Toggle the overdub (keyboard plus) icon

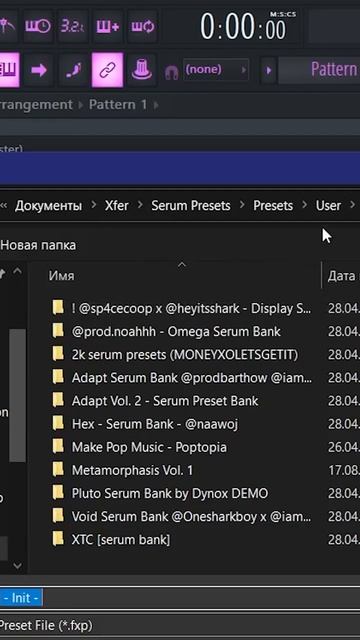108,27
